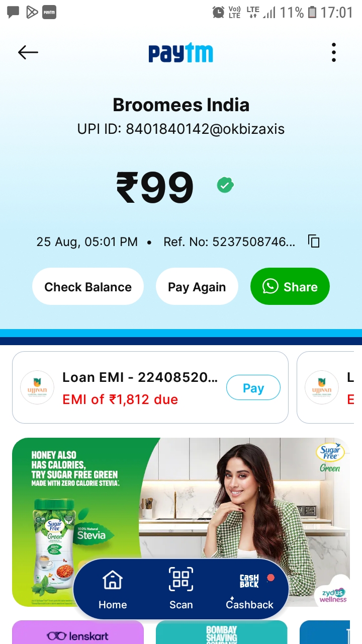Share receipt via WhatsApp button
Viewport: 362px width, 644px height.
click(x=290, y=286)
